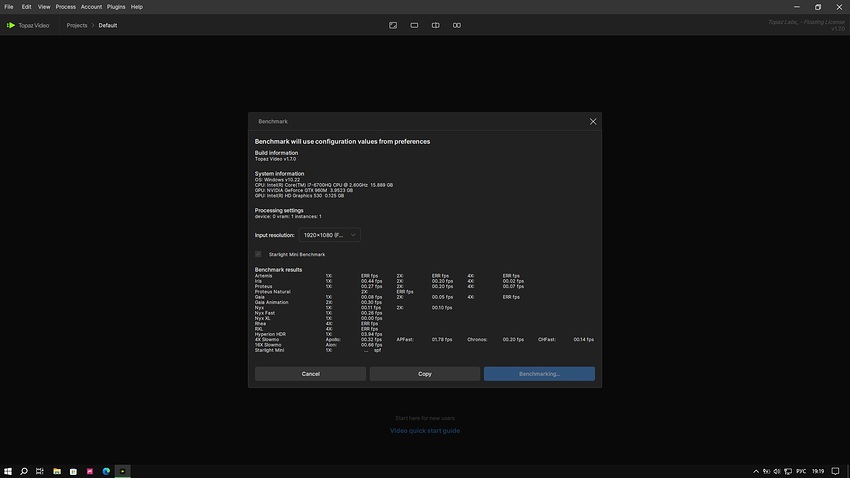Select the split-view layout icon
This screenshot has height=478, width=850.
tap(435, 25)
